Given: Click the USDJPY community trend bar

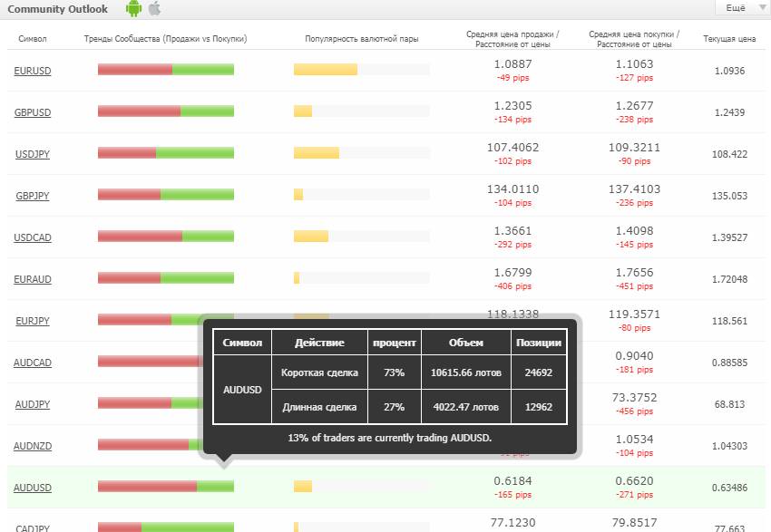Looking at the screenshot, I should 166,153.
